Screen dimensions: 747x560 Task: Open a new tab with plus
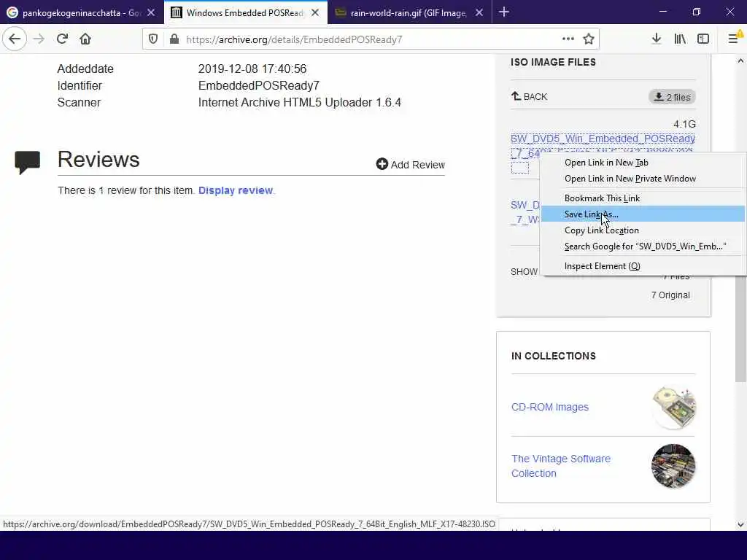click(504, 12)
